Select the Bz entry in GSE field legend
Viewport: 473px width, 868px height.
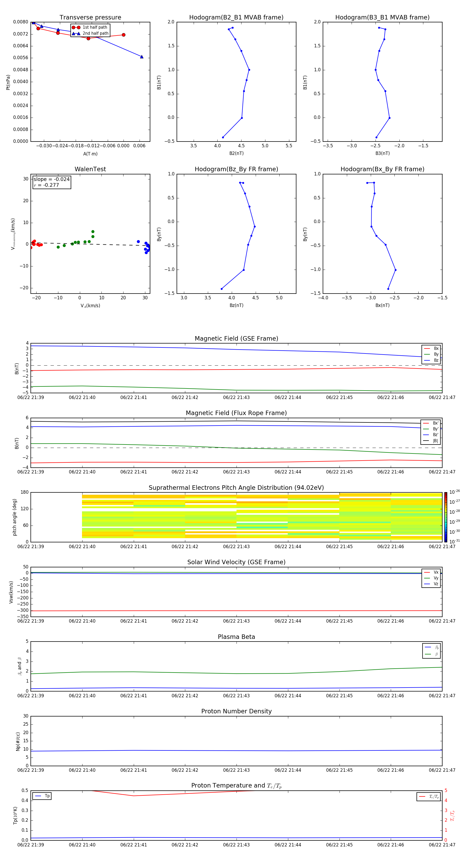click(431, 360)
